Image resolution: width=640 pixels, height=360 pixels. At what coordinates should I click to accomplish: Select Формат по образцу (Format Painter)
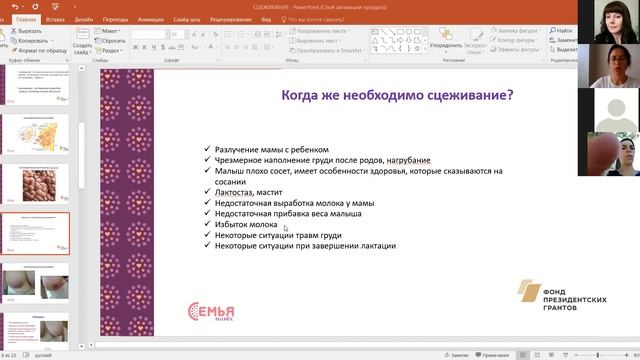click(39, 51)
